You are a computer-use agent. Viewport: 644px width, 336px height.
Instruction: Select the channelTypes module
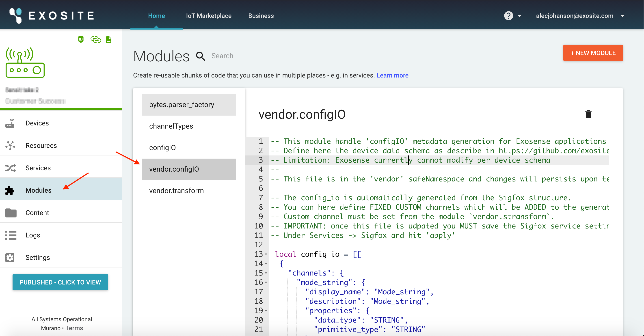tap(189, 126)
